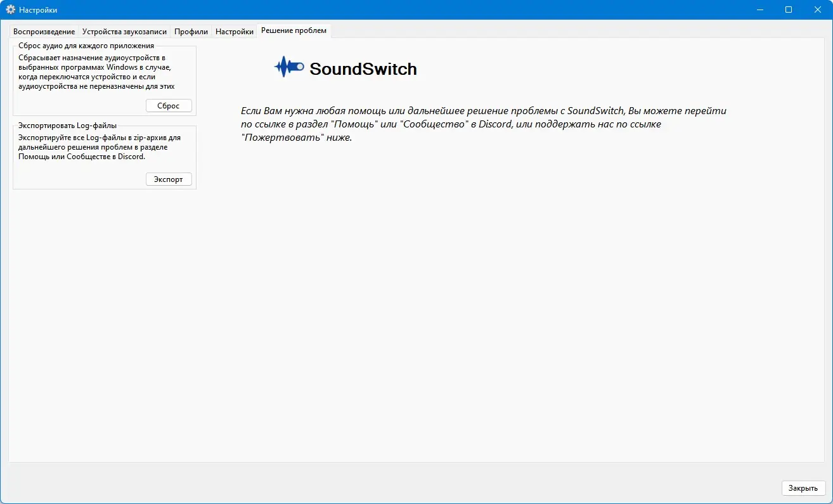Click the description starting 'Сбрасывает назначение аудиоустройств'
833x504 pixels.
pyautogui.click(x=96, y=72)
